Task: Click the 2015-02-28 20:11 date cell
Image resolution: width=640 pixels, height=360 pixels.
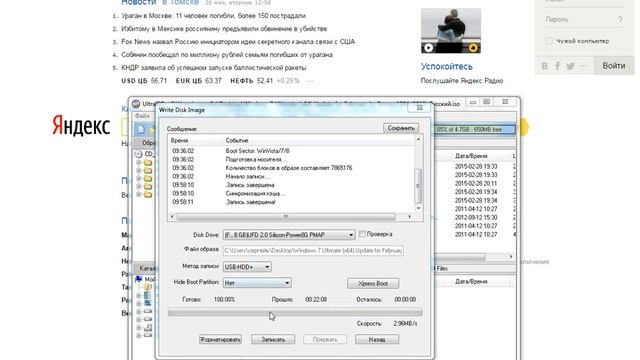Action: click(476, 184)
